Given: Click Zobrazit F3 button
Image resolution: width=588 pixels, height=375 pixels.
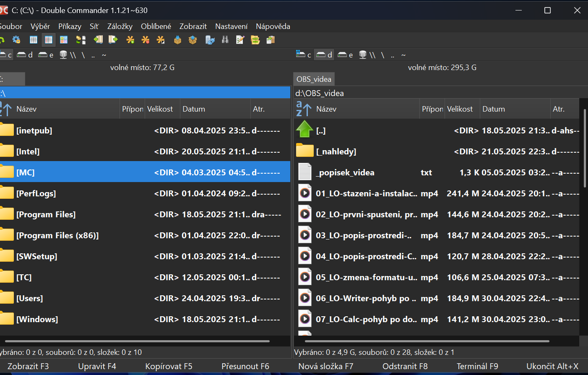Looking at the screenshot, I should tap(28, 366).
